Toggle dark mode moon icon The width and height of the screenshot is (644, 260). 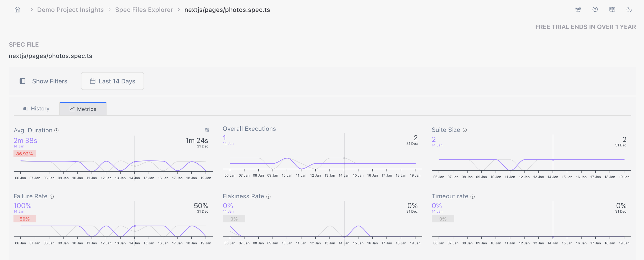pos(629,10)
